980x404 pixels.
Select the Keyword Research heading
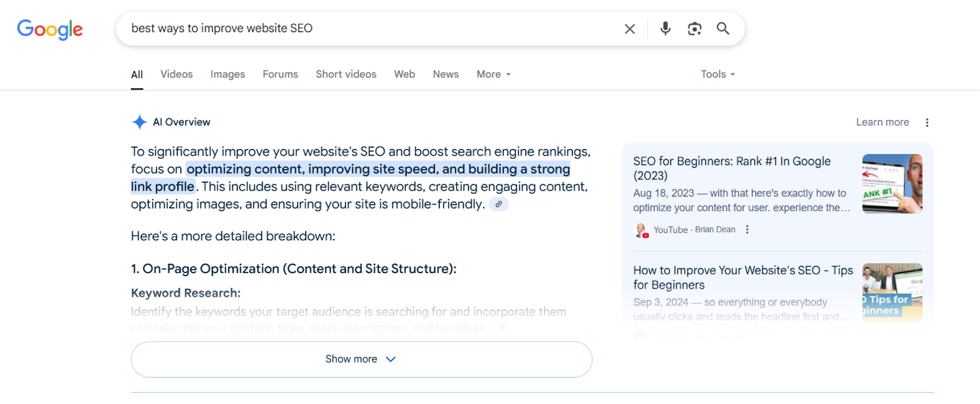[186, 293]
